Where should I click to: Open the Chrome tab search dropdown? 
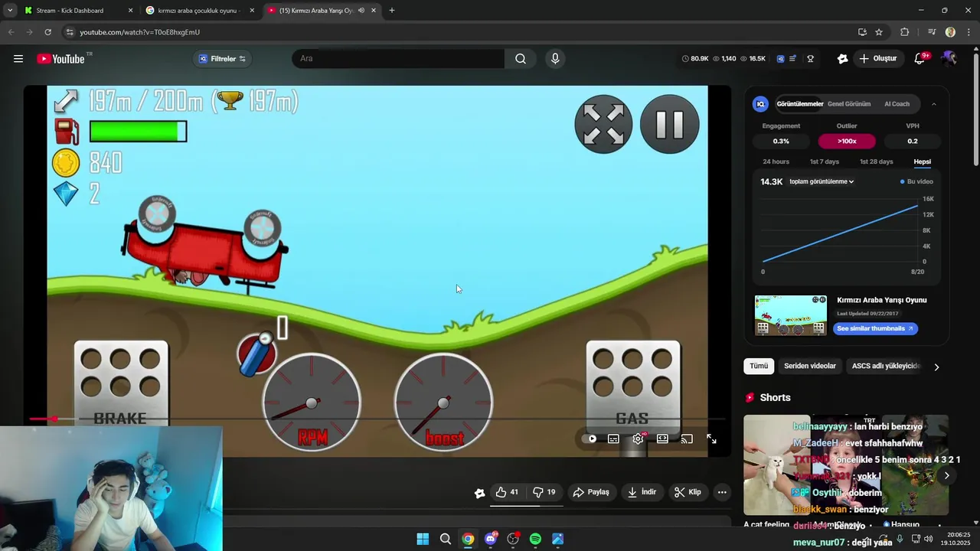9,11
